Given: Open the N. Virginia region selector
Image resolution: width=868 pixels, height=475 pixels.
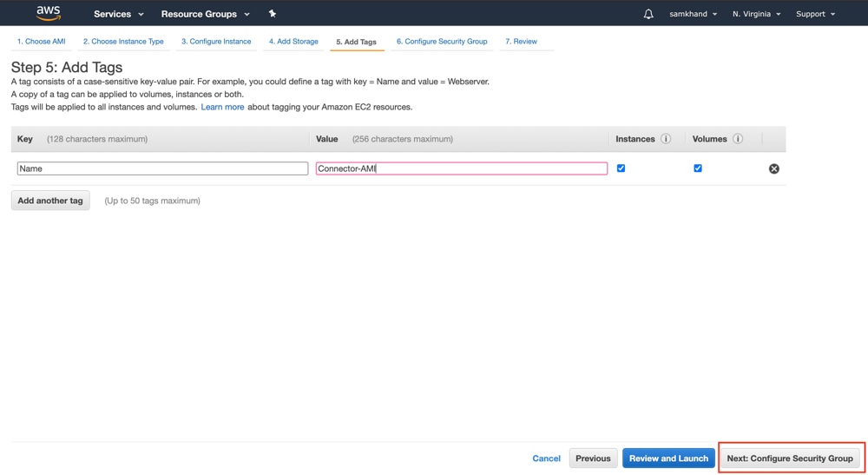Looking at the screenshot, I should pyautogui.click(x=756, y=14).
